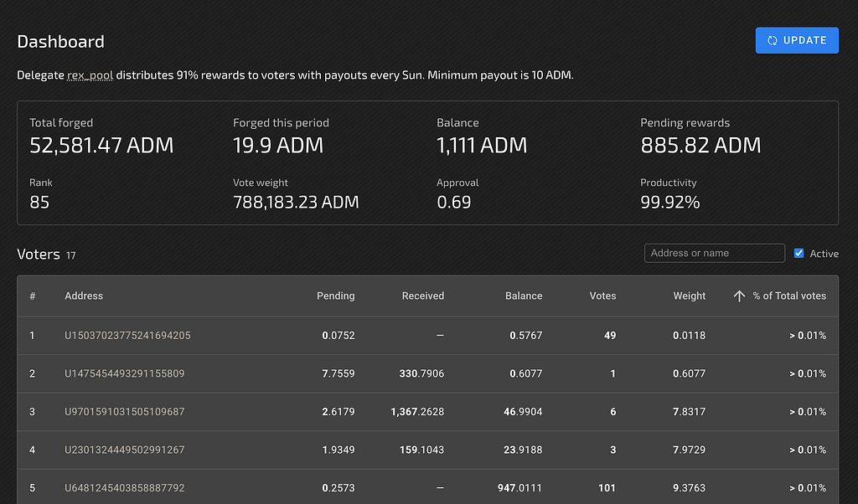The height and width of the screenshot is (504, 858).
Task: Sort by % of Total votes header
Action: pos(789,296)
